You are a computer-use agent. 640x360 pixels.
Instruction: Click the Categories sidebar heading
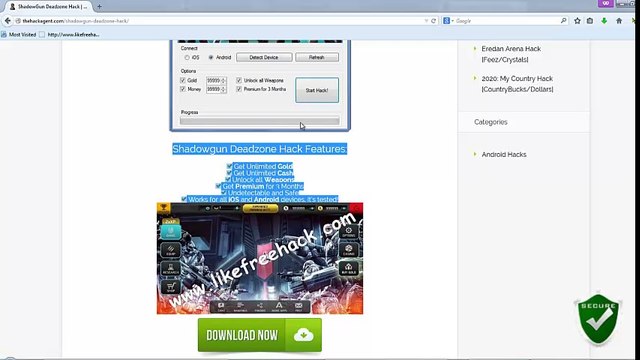(491, 122)
